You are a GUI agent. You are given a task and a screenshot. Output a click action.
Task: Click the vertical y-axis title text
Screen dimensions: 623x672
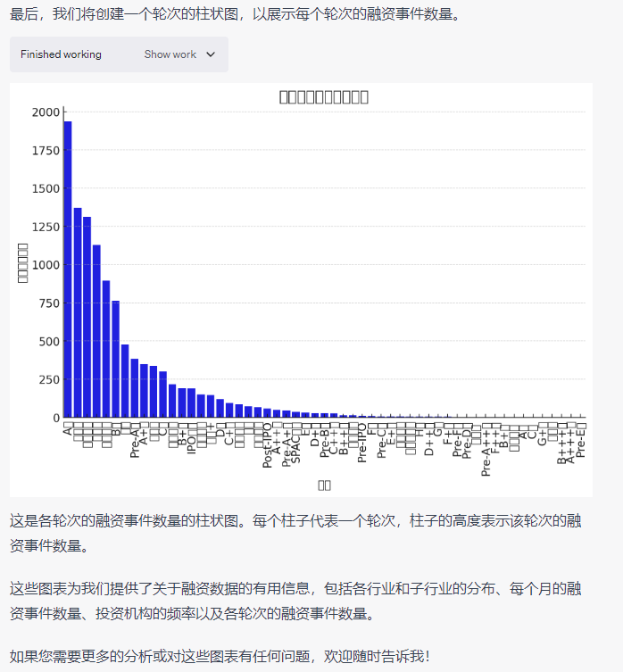(23, 264)
